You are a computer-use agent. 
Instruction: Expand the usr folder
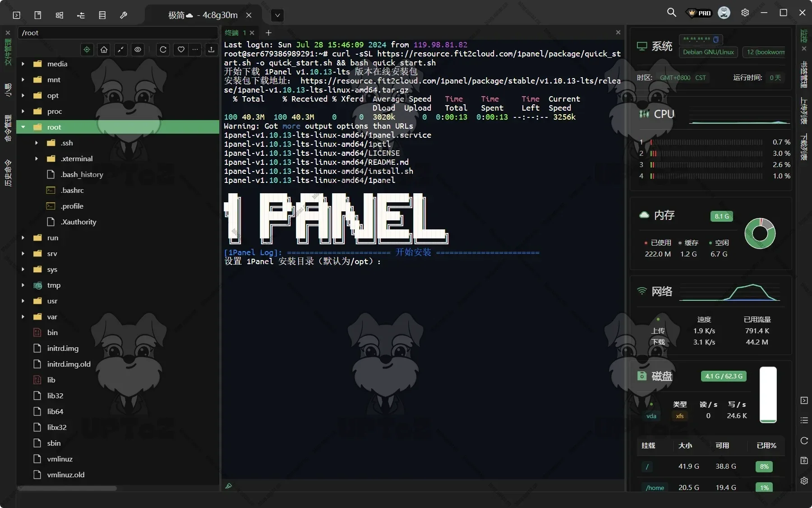23,301
